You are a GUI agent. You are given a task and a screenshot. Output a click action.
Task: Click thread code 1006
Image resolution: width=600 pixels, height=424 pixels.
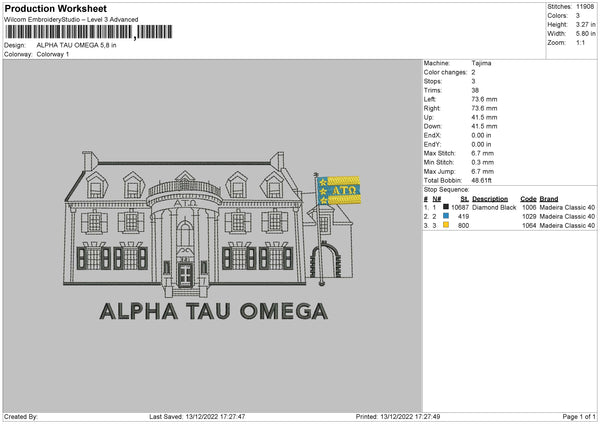click(x=529, y=208)
